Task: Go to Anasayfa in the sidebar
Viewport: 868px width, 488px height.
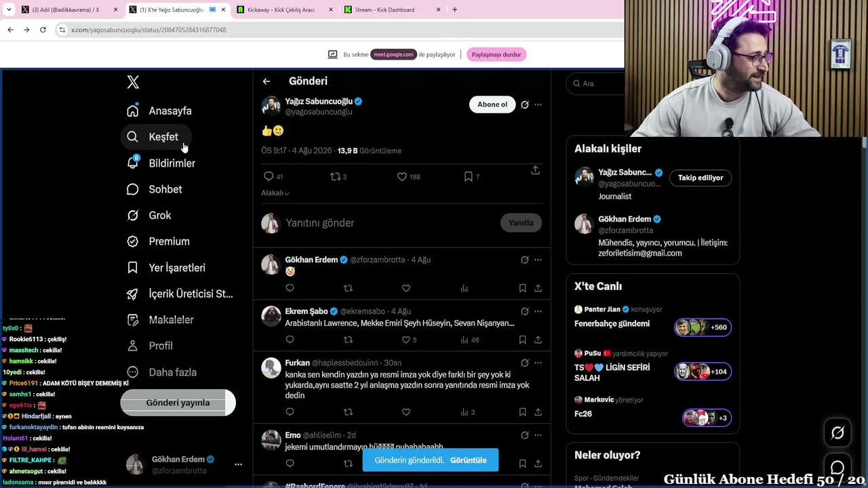Action: 160,111
